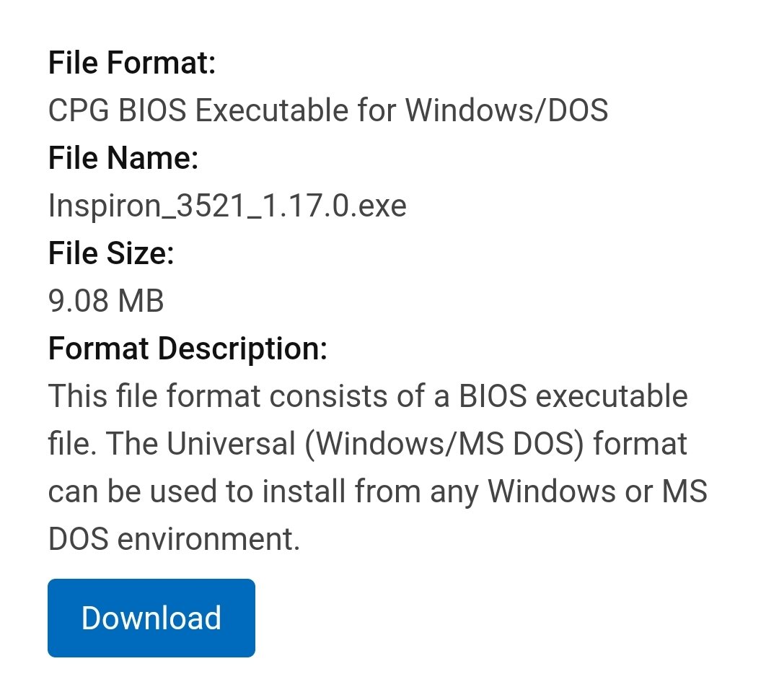This screenshot has height=700, width=779.
Task: Select the Format Description heading
Action: [188, 349]
